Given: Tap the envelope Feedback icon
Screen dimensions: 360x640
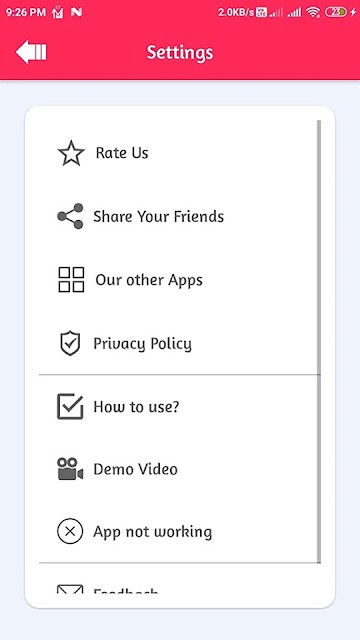Looking at the screenshot, I should [70, 589].
